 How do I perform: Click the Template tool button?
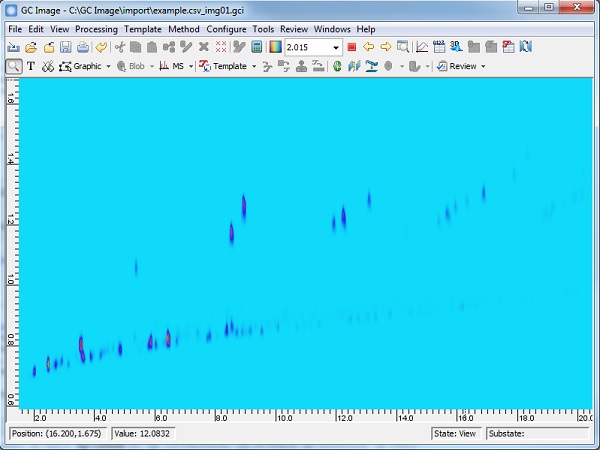tap(223, 66)
